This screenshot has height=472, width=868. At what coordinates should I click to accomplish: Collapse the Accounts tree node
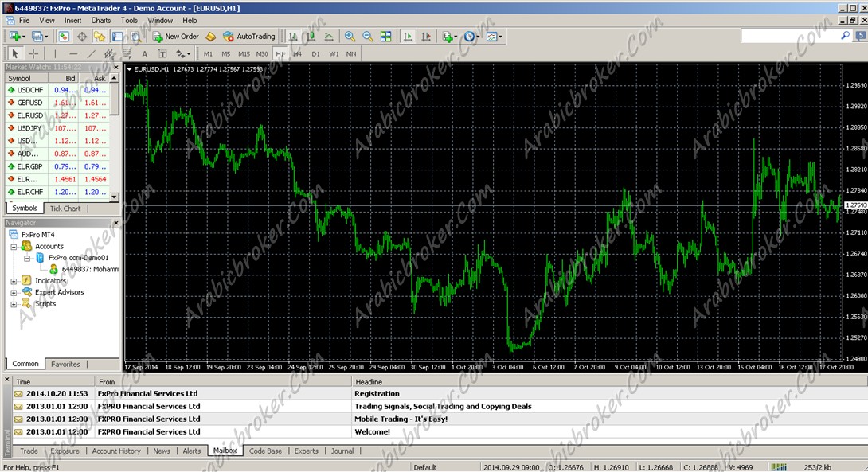point(14,247)
